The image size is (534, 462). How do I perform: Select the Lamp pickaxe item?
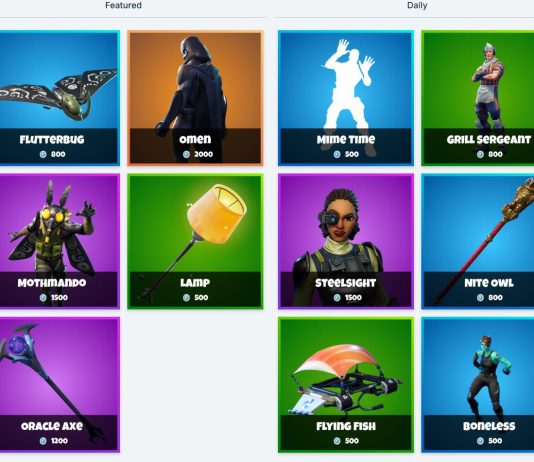(x=195, y=241)
